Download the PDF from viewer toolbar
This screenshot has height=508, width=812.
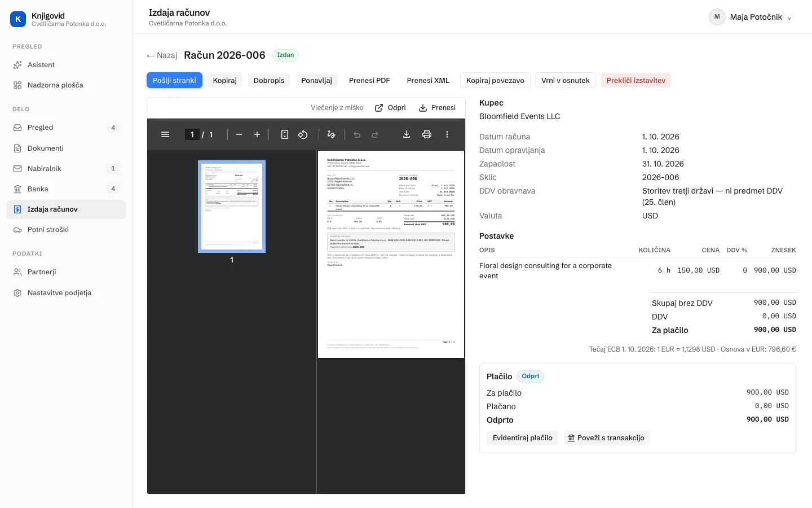[x=407, y=134]
